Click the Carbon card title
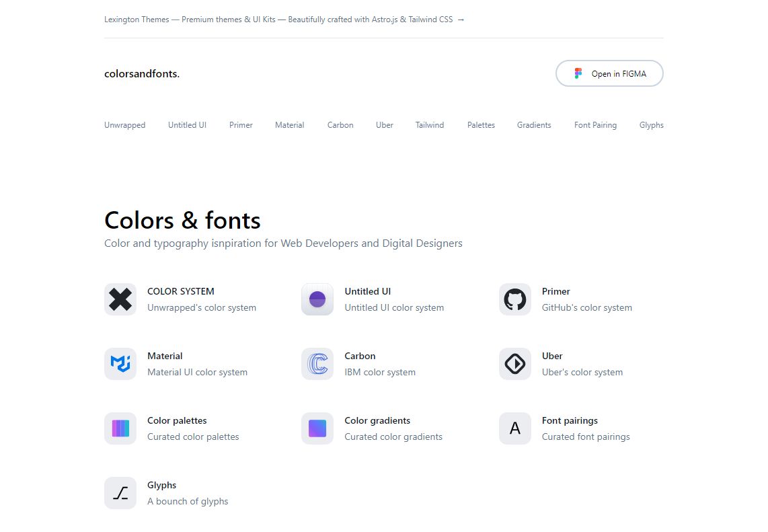This screenshot has height=532, width=768. pyautogui.click(x=360, y=356)
